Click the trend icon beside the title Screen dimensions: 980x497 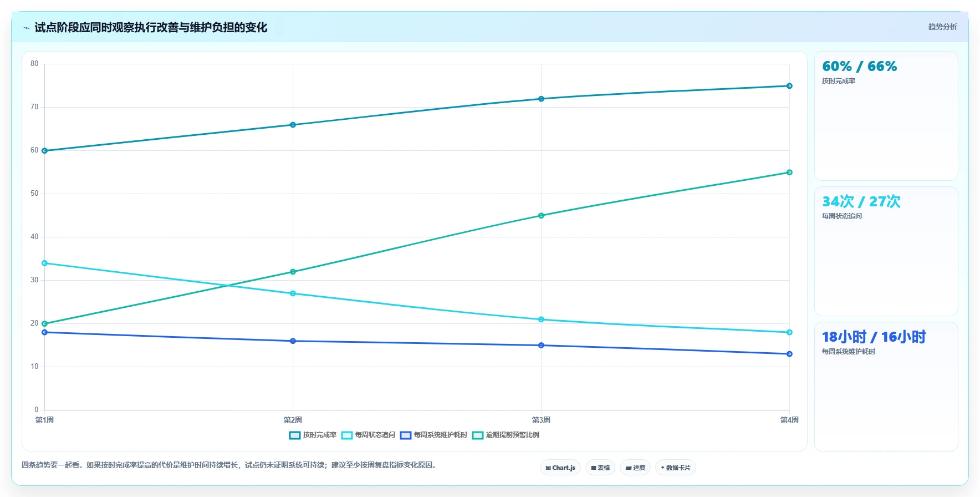(x=26, y=28)
